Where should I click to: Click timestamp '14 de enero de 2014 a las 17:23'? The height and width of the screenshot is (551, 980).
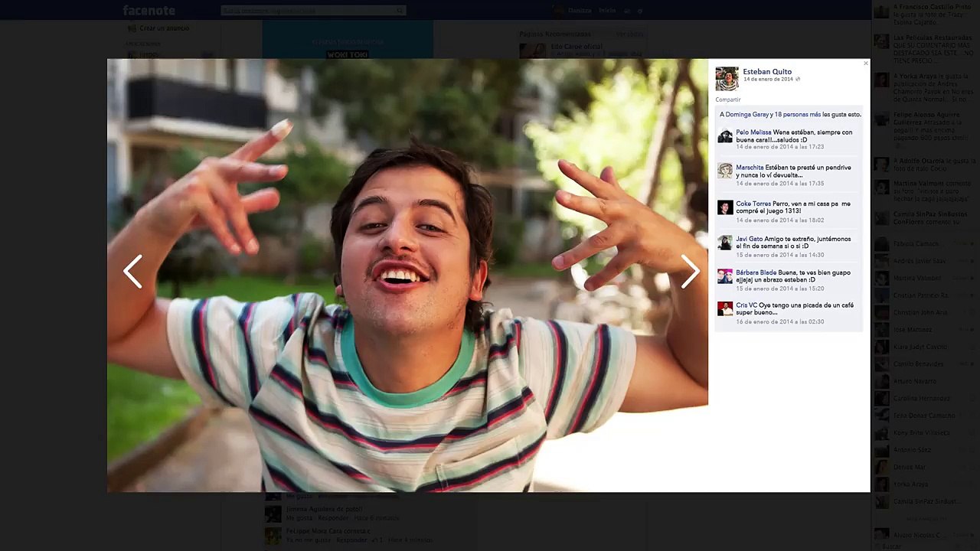click(780, 147)
